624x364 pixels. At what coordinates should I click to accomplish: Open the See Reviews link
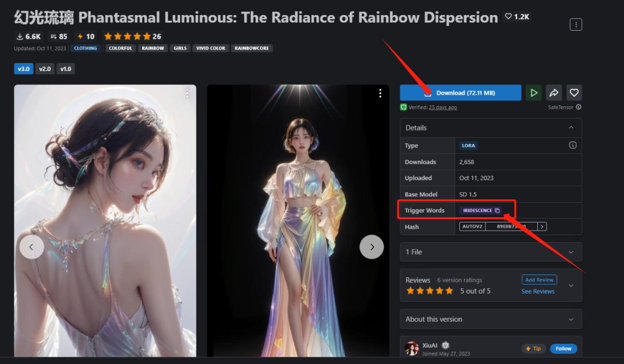click(538, 291)
